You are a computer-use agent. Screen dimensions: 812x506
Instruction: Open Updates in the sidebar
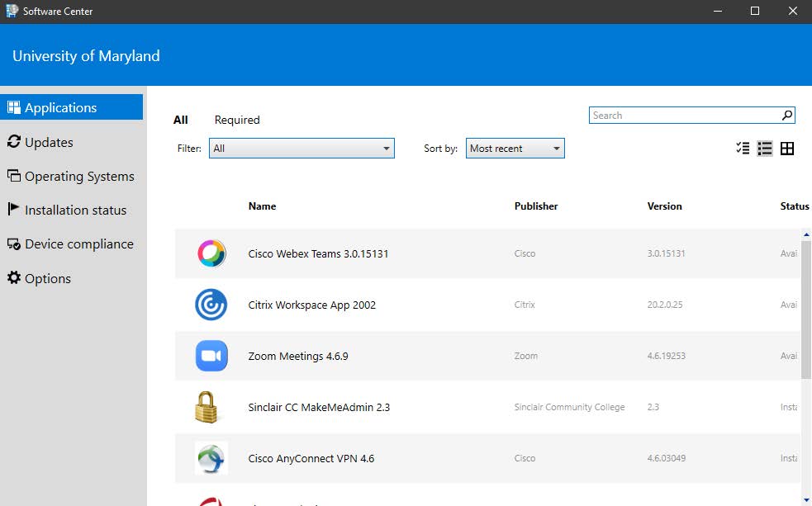coord(49,142)
